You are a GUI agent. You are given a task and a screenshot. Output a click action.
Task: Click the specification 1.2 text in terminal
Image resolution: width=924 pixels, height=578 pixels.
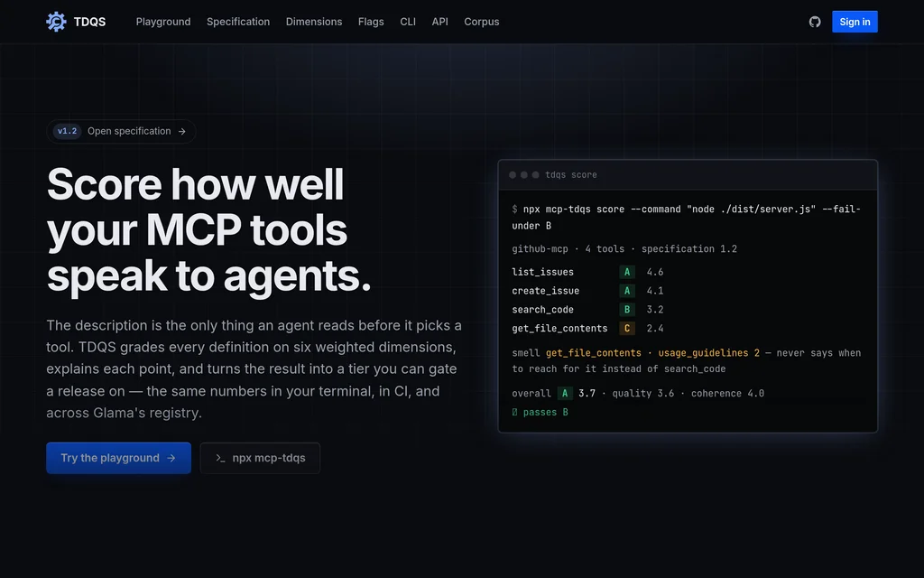point(689,249)
